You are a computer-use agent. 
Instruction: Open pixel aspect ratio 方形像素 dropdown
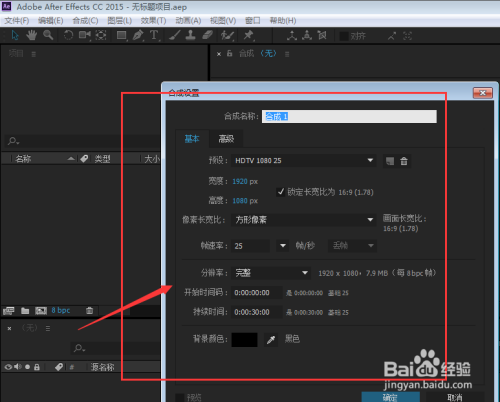coord(304,220)
